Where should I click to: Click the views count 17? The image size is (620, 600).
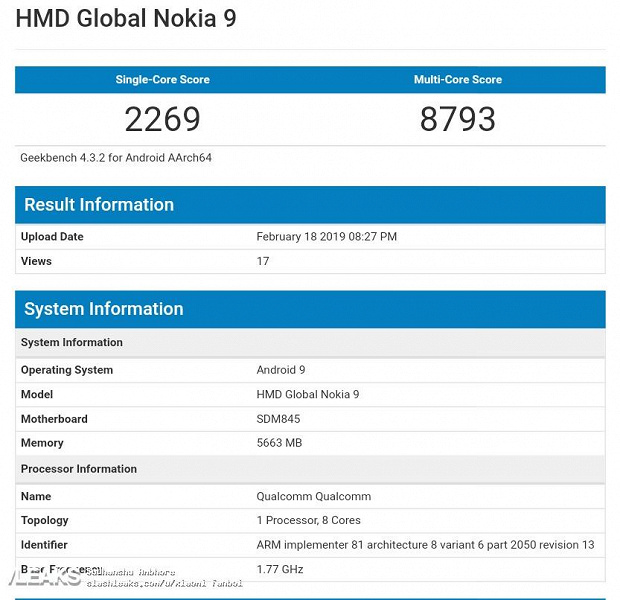click(x=263, y=261)
